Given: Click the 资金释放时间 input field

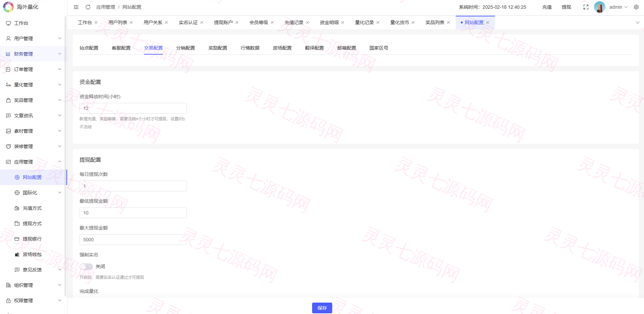Looking at the screenshot, I should coord(133,108).
